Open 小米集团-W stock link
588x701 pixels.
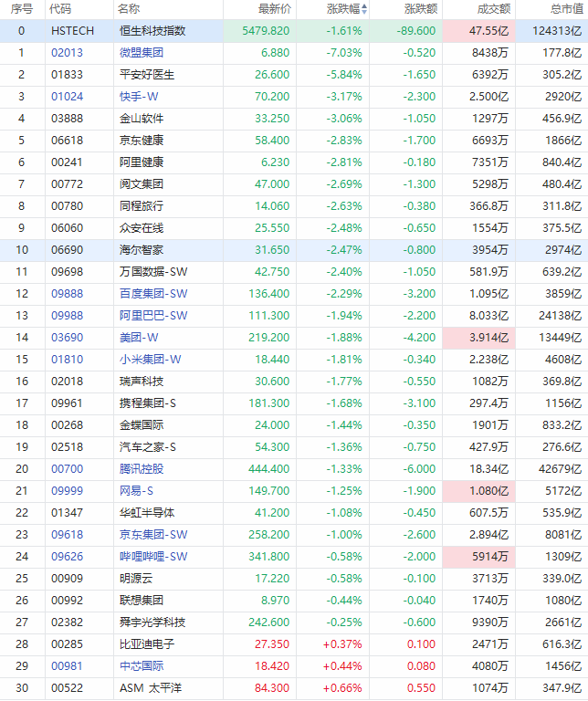tap(151, 360)
